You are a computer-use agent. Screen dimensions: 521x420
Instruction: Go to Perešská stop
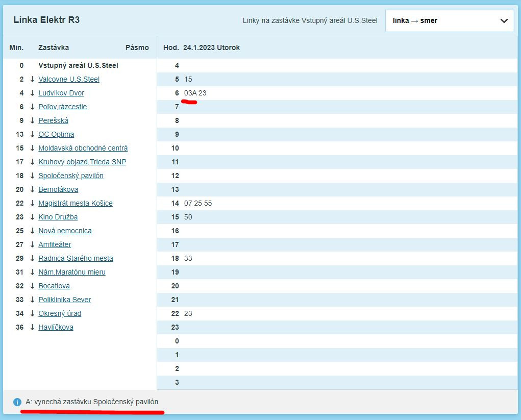pos(53,120)
